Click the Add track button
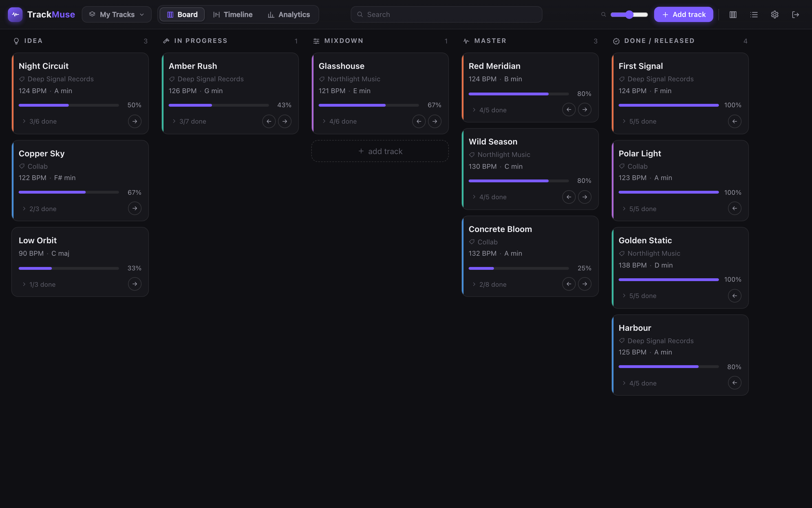 pos(683,14)
